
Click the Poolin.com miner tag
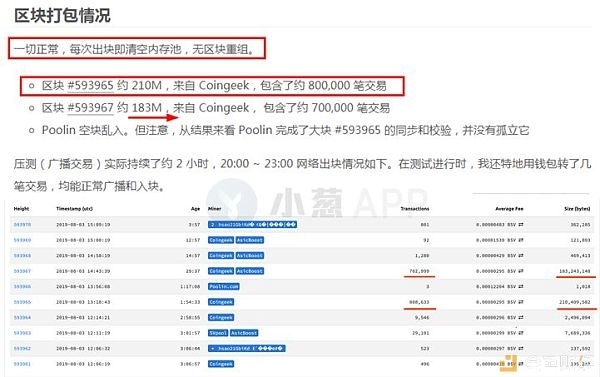tap(224, 287)
